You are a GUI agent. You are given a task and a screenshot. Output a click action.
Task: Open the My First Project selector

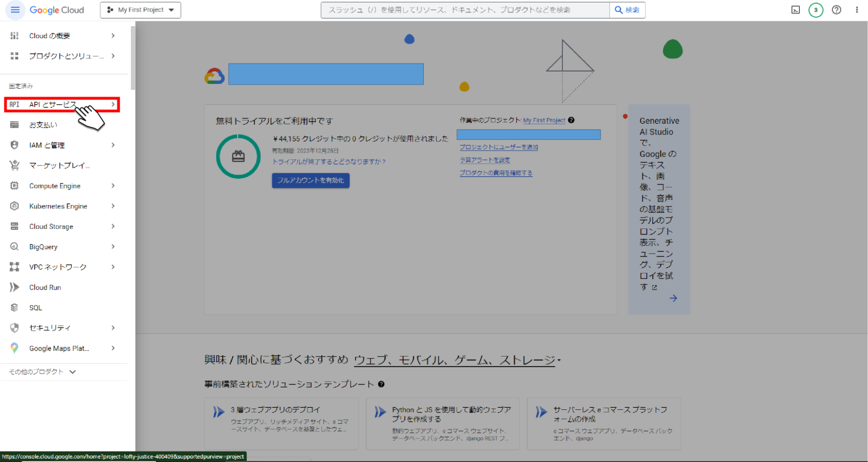[x=140, y=10]
